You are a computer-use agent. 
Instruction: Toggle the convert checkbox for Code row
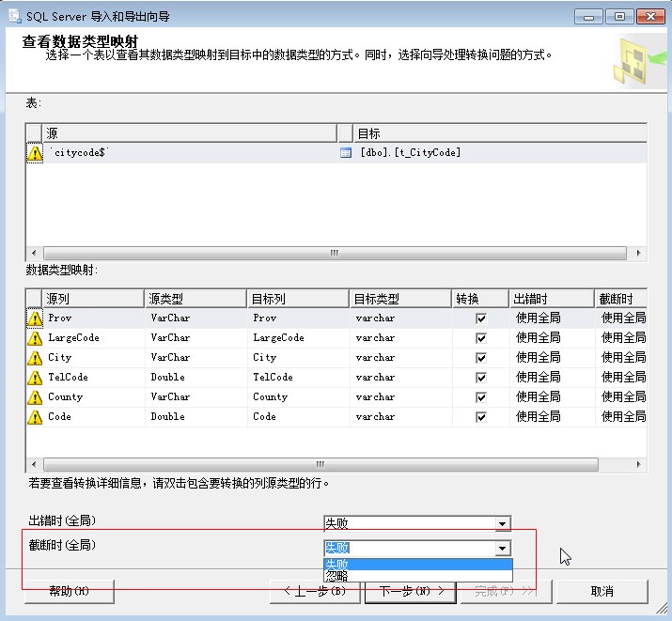click(481, 417)
